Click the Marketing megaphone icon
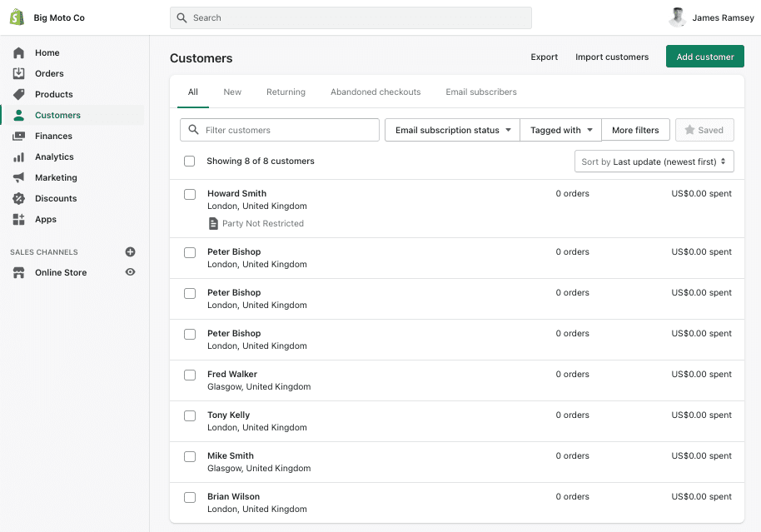761x532 pixels. tap(18, 177)
